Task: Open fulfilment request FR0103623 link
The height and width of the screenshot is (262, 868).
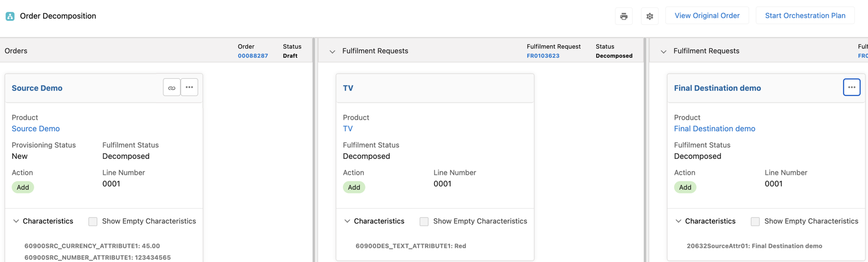Action: coord(543,56)
